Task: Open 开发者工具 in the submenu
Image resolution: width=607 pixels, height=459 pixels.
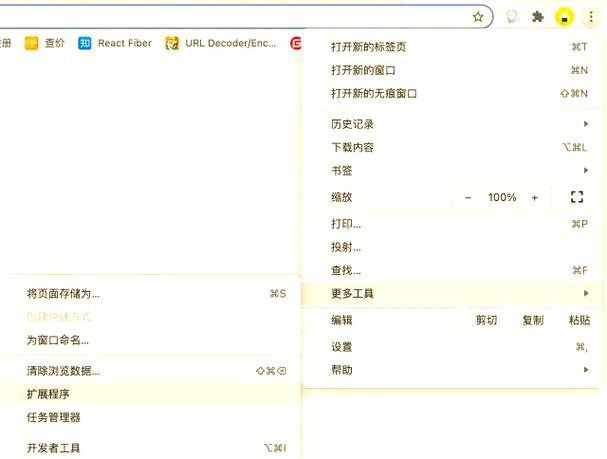Action: tap(150, 448)
